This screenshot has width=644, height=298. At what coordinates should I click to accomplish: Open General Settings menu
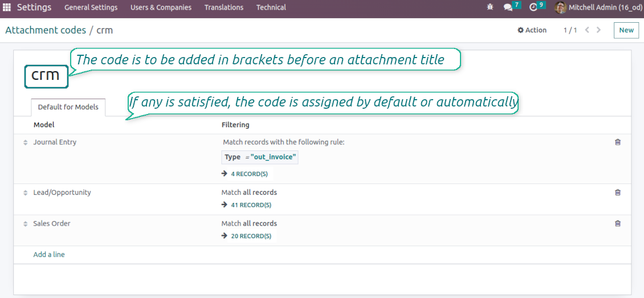point(91,7)
